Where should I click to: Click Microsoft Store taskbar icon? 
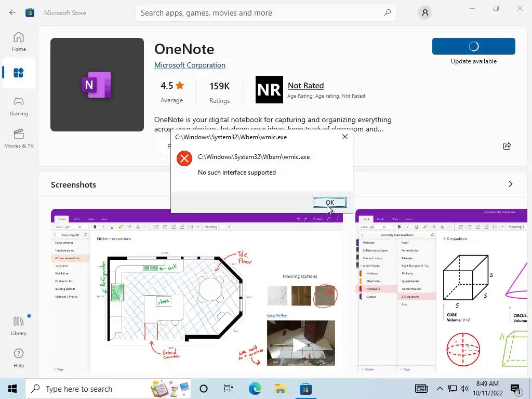(305, 389)
